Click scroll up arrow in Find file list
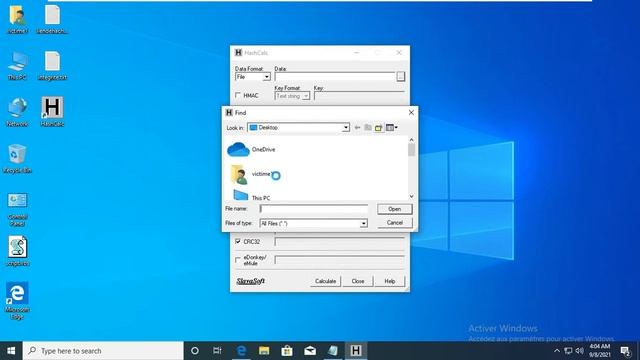 coord(411,140)
